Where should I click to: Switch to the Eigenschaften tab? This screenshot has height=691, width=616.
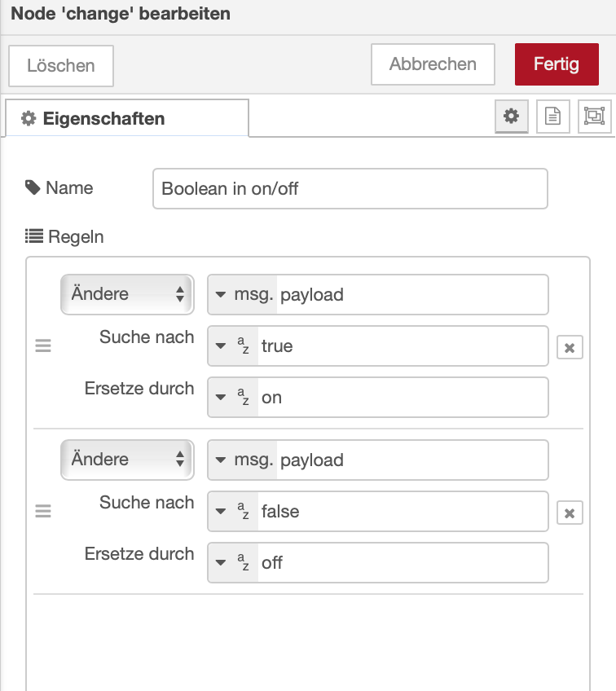127,119
